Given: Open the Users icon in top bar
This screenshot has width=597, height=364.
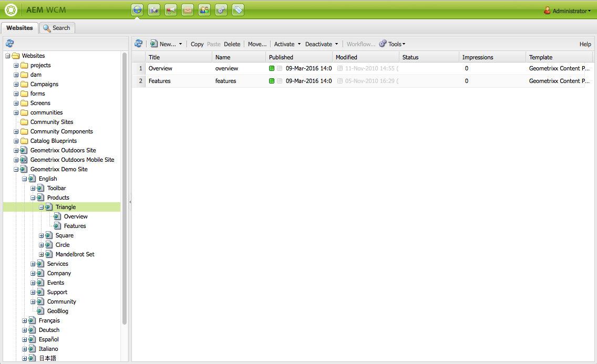Looking at the screenshot, I should pos(204,10).
